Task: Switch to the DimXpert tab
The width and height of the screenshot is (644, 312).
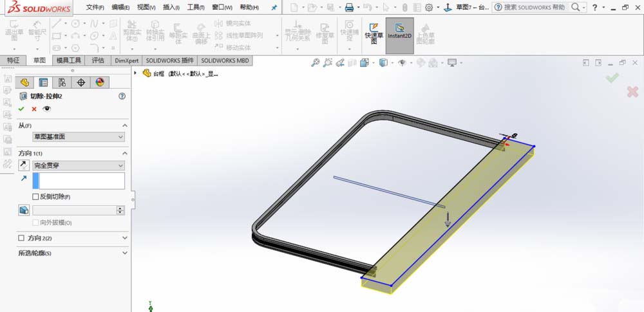Action: coord(126,60)
